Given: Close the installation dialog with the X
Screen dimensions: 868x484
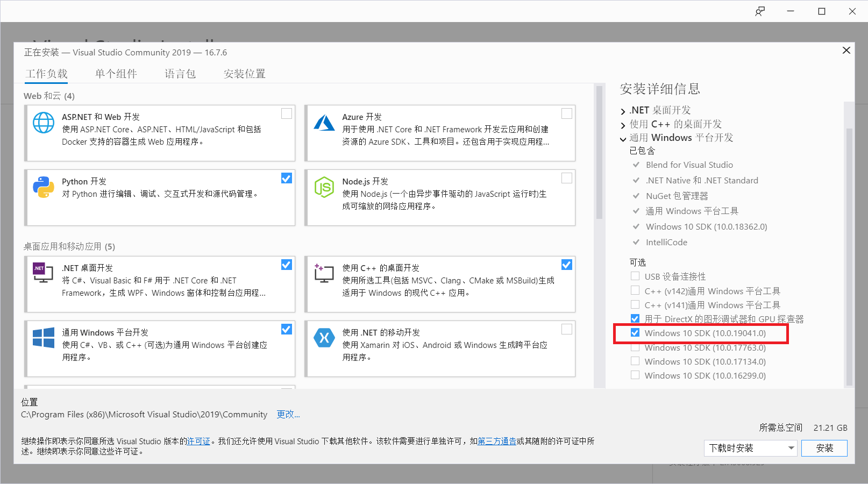Looking at the screenshot, I should point(846,50).
